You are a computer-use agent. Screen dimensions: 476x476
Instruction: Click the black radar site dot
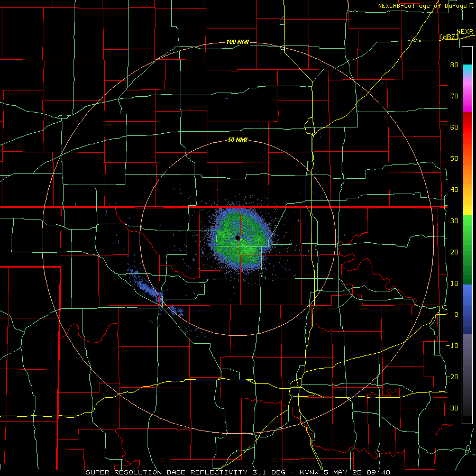237,237
